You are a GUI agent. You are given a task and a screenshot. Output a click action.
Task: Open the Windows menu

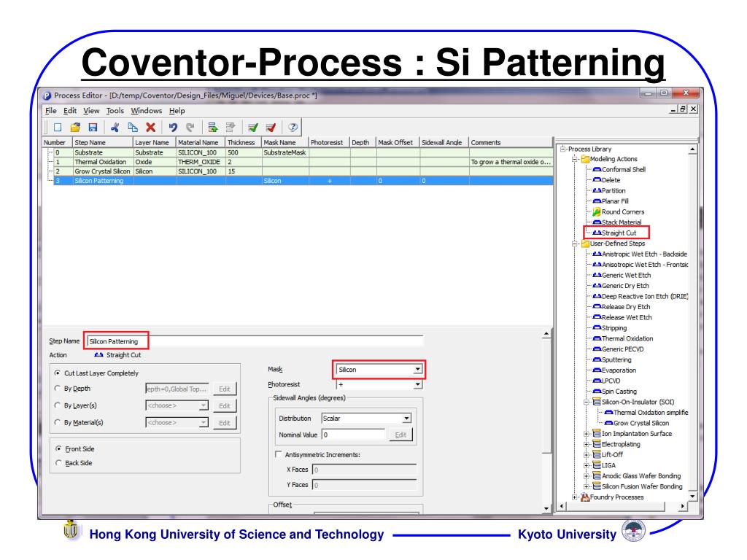point(146,111)
